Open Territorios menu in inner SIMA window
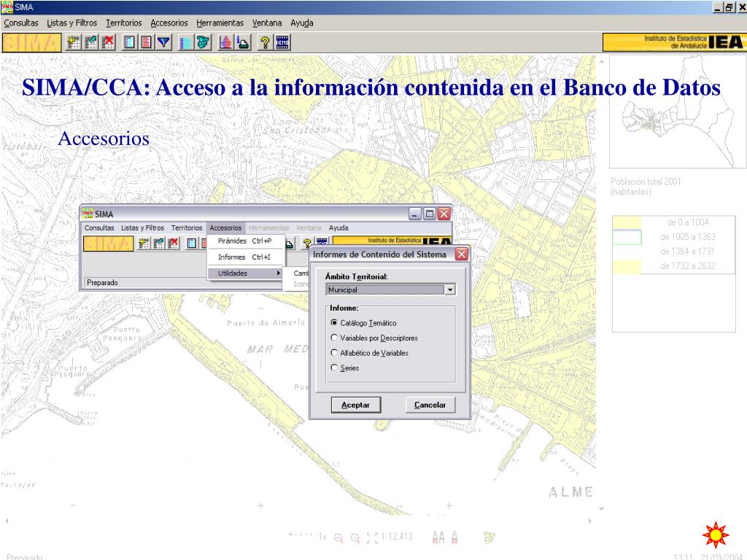Viewport: 747px width, 560px height. click(187, 227)
